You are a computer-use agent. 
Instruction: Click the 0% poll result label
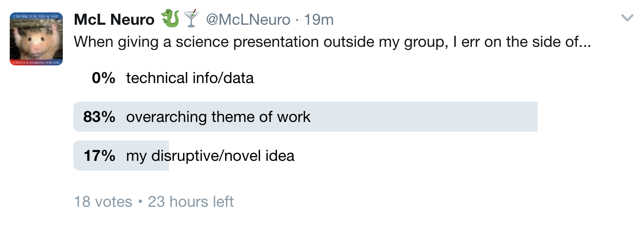103,78
